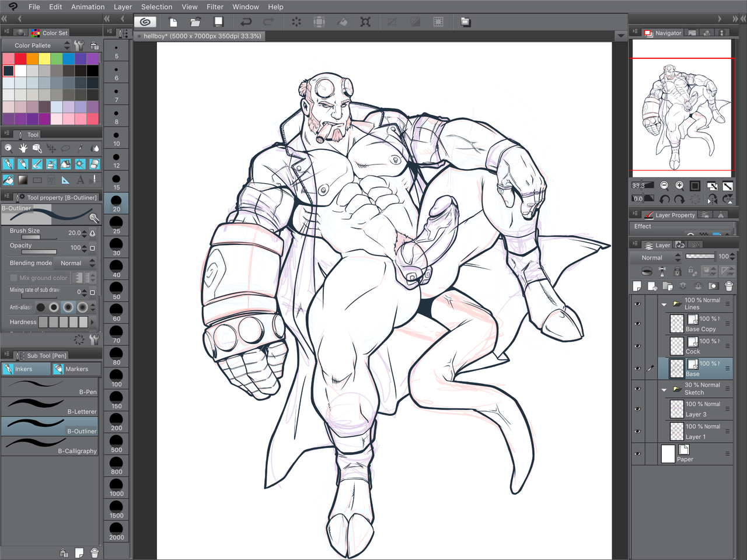This screenshot has width=747, height=560.
Task: Hide the Paper layer
Action: point(637,454)
